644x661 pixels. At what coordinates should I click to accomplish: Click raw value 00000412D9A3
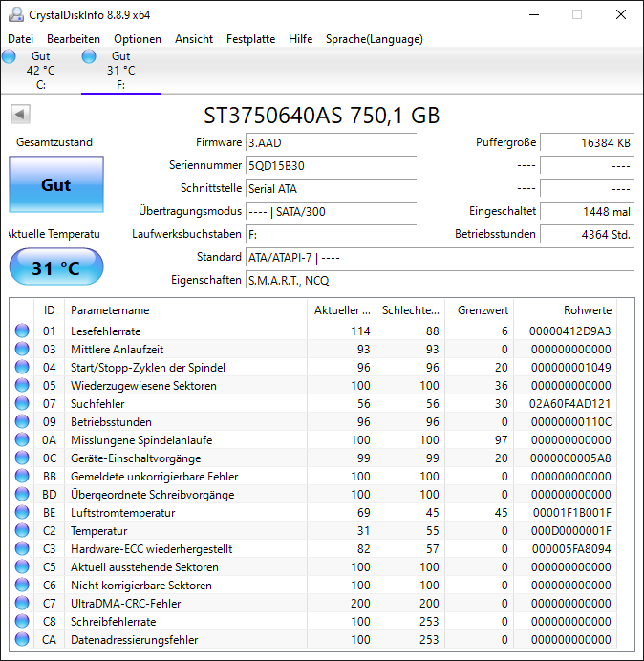569,331
